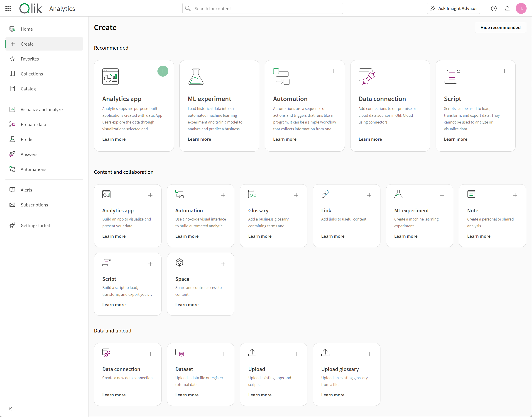Select Getting started from left sidebar
The height and width of the screenshot is (417, 532).
tap(35, 225)
